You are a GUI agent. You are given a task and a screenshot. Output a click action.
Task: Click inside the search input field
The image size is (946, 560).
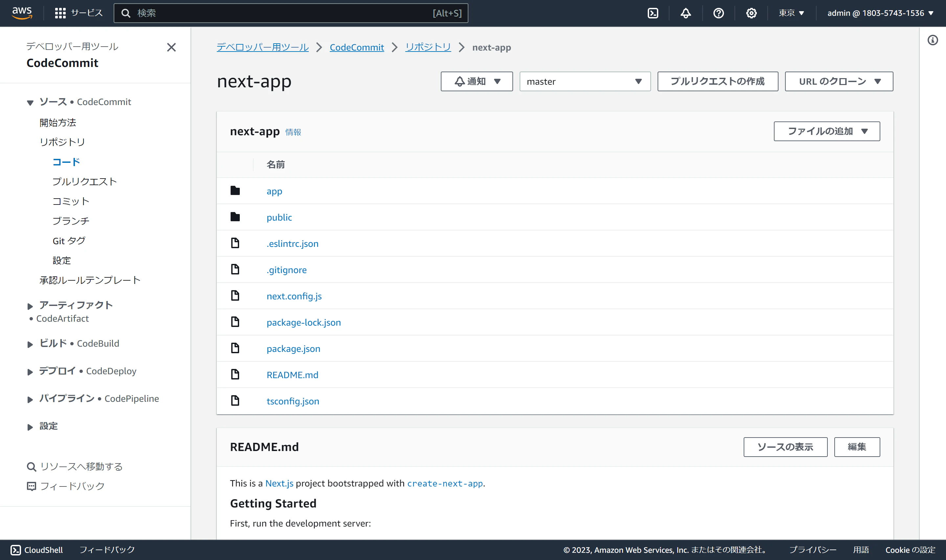click(291, 13)
